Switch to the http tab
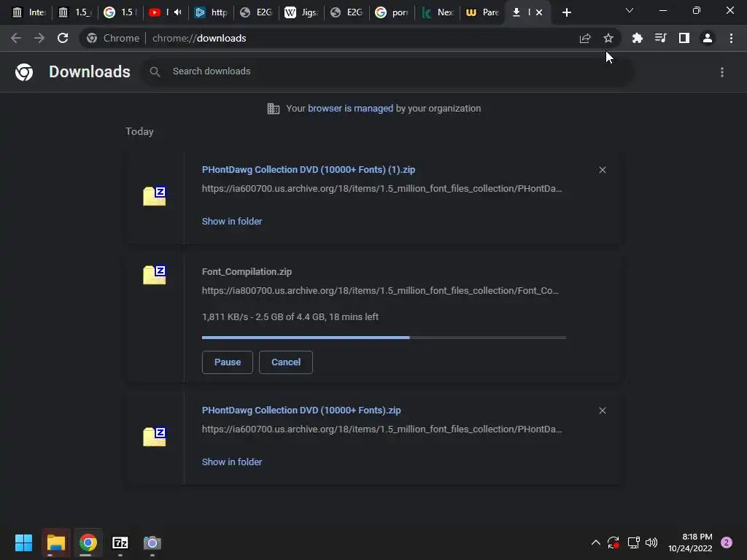The image size is (747, 560). [x=211, y=12]
